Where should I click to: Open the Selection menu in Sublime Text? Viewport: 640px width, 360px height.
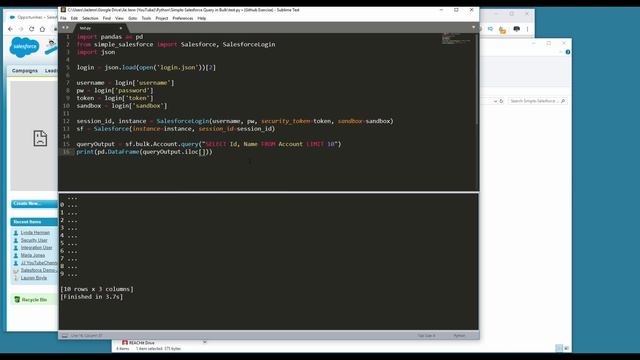tap(90, 18)
